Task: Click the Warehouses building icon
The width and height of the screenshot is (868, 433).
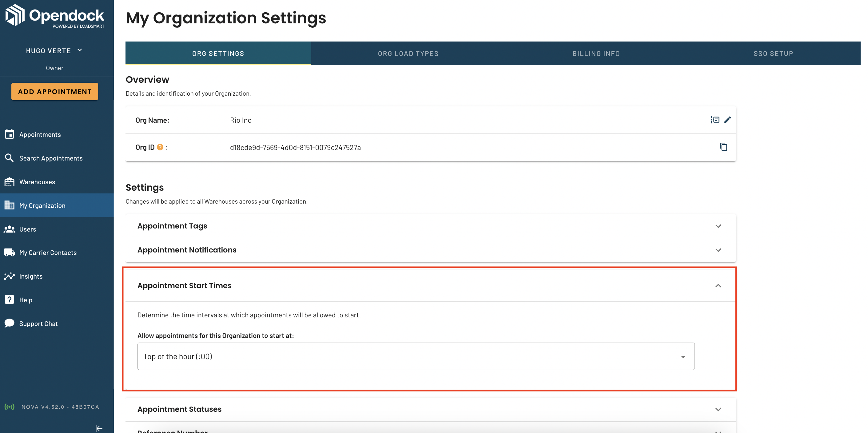Action: tap(10, 182)
